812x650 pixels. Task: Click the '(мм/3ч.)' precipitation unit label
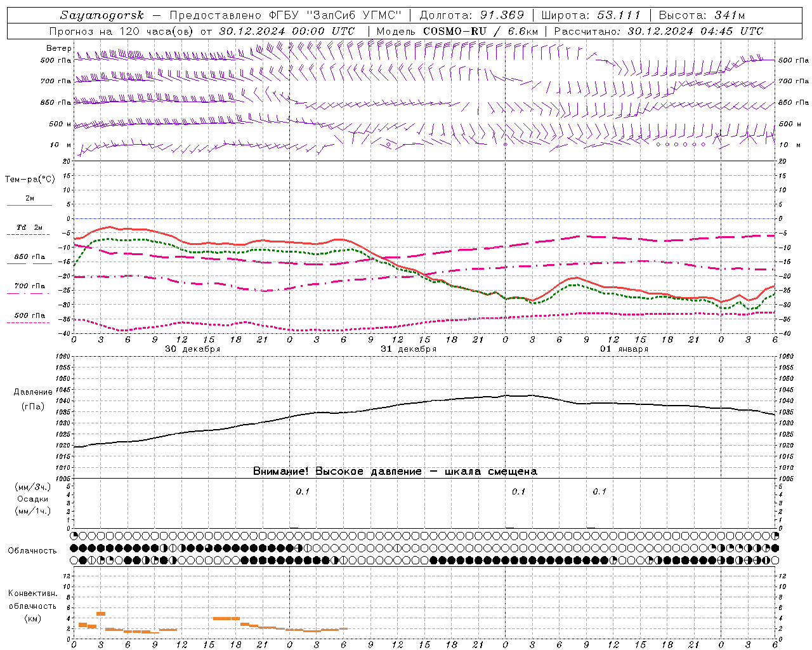pyautogui.click(x=32, y=487)
